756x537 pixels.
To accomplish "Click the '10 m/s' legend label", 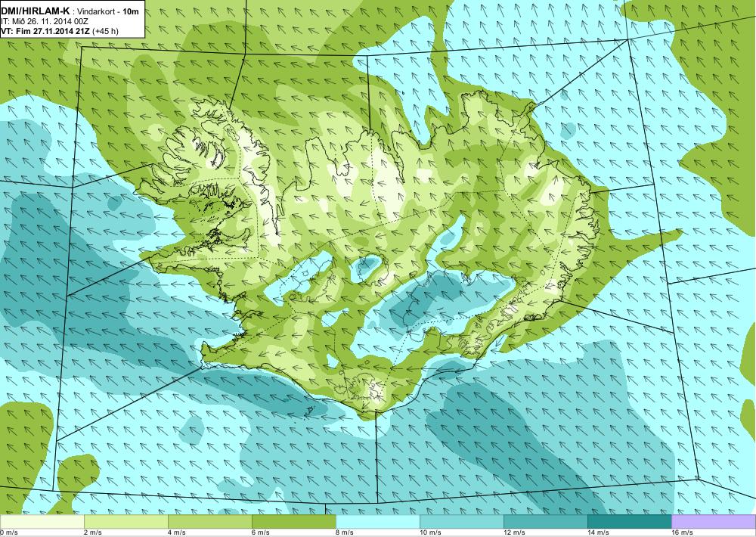I will click(430, 532).
